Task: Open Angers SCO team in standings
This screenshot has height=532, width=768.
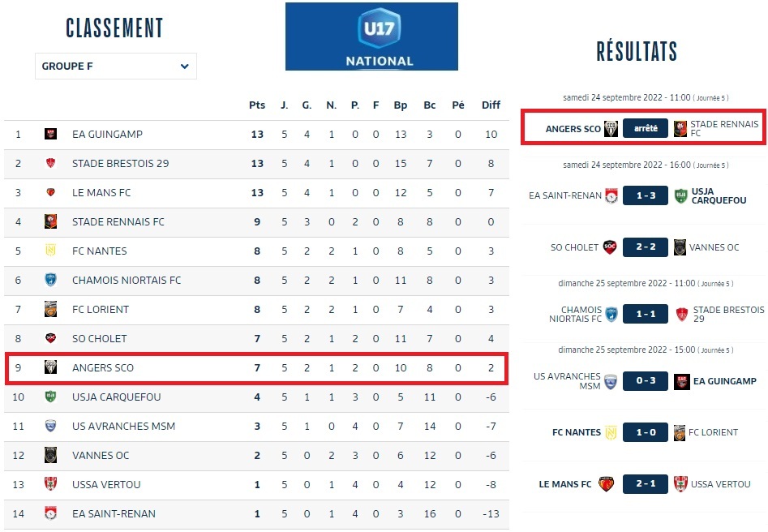Action: click(x=103, y=368)
